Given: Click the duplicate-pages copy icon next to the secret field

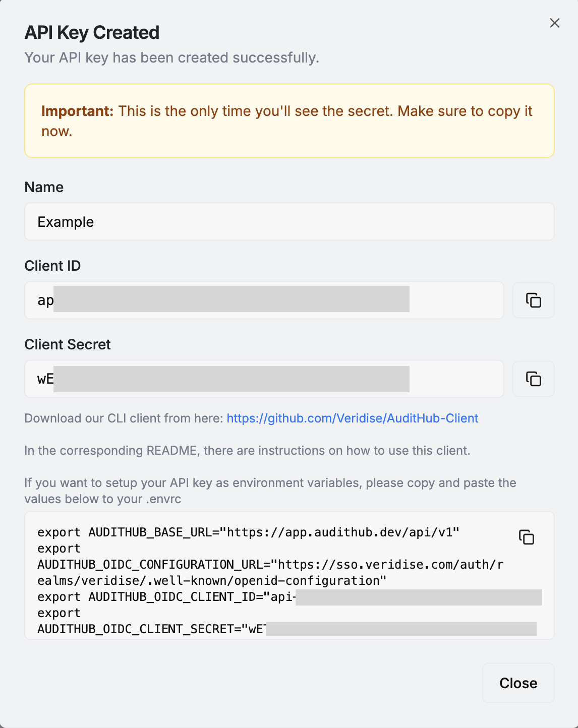Looking at the screenshot, I should click(533, 379).
